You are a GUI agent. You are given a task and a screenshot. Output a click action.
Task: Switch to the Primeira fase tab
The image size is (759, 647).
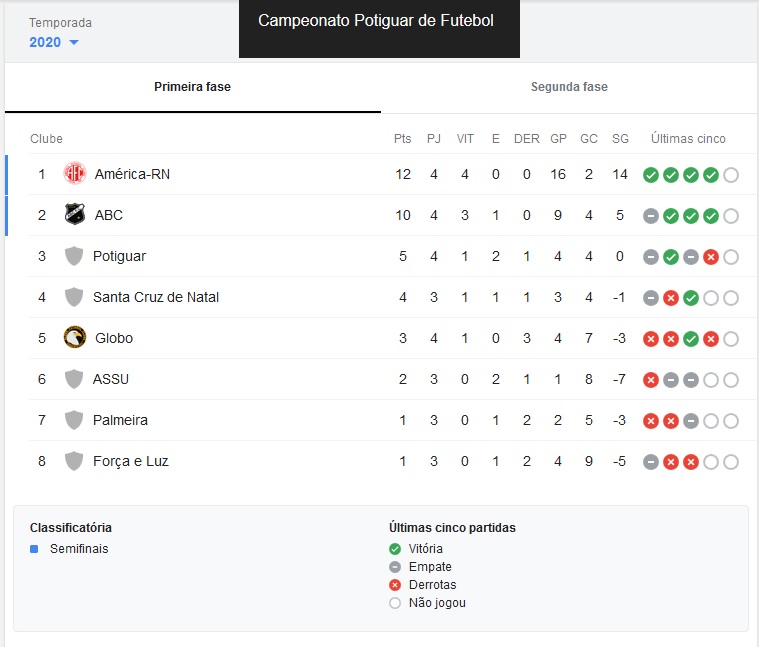point(192,87)
